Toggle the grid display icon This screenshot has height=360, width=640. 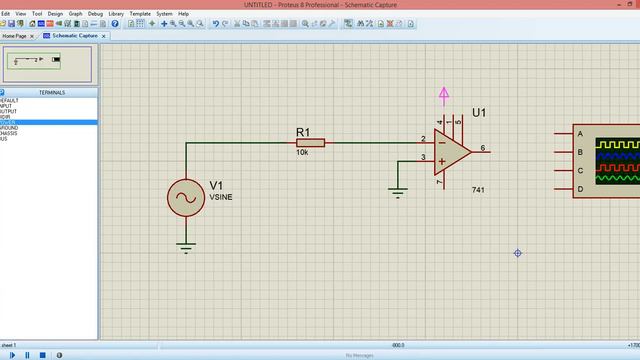140,24
